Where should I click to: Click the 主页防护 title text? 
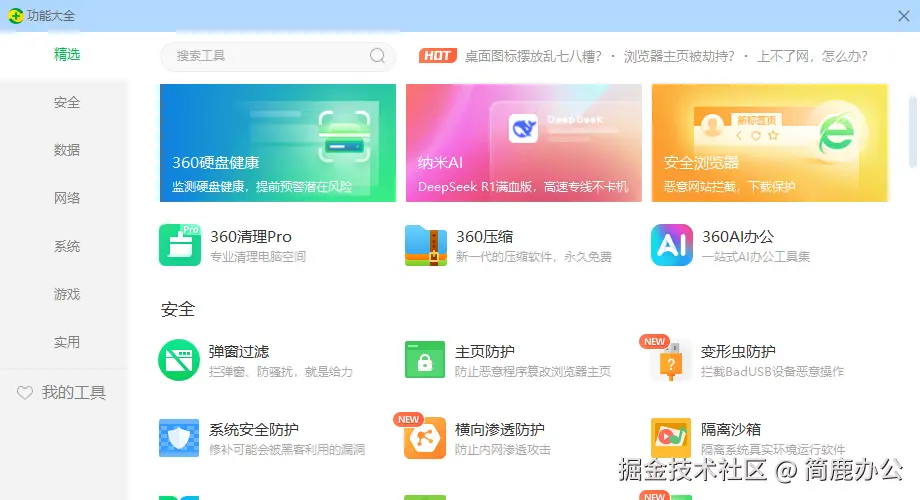pos(485,352)
